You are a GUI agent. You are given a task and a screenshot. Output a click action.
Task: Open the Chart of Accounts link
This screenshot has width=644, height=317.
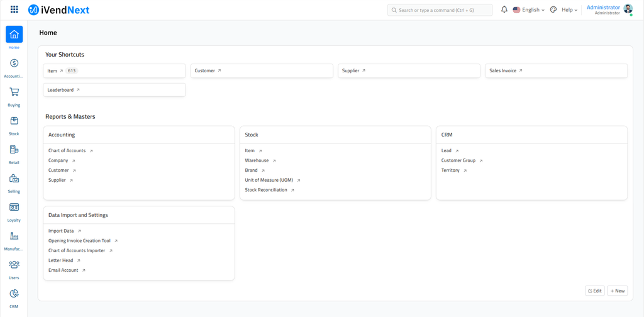67,151
